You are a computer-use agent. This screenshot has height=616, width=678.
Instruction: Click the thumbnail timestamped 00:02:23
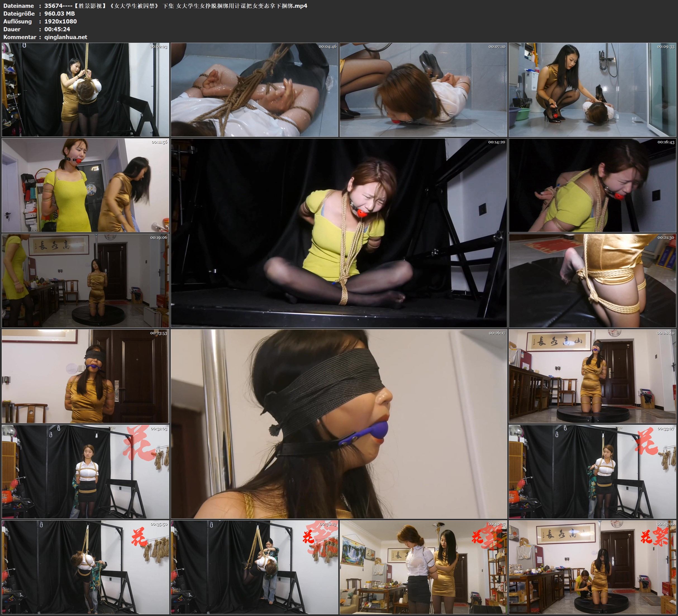pyautogui.click(x=85, y=89)
